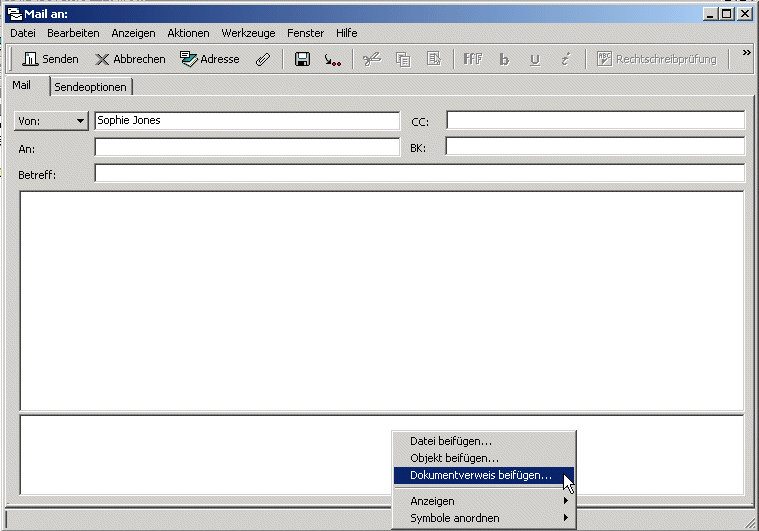Toggle underline formatting icon
Screen dimensions: 759x531
click(x=535, y=60)
